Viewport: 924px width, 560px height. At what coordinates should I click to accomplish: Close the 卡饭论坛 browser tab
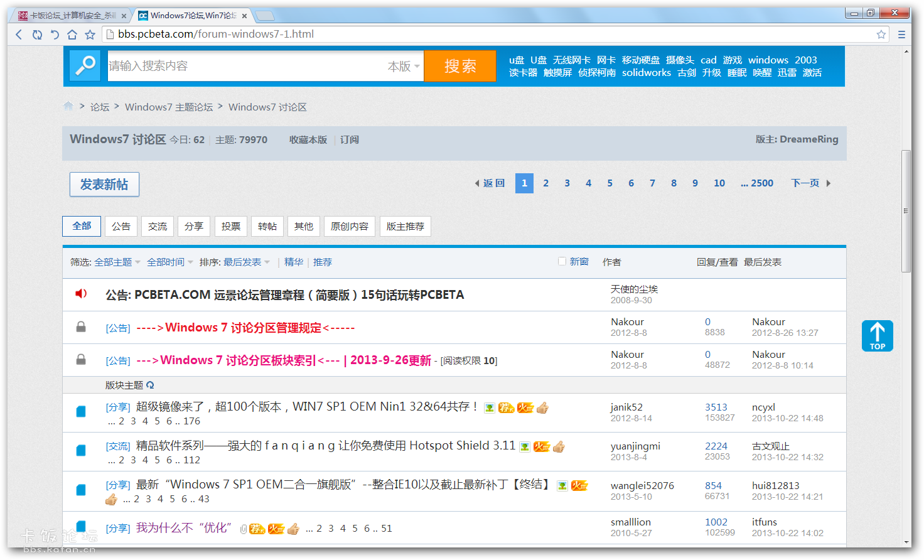tap(124, 16)
